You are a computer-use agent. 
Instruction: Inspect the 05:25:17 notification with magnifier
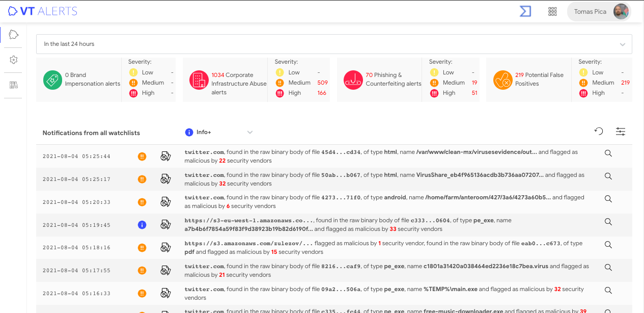point(608,176)
